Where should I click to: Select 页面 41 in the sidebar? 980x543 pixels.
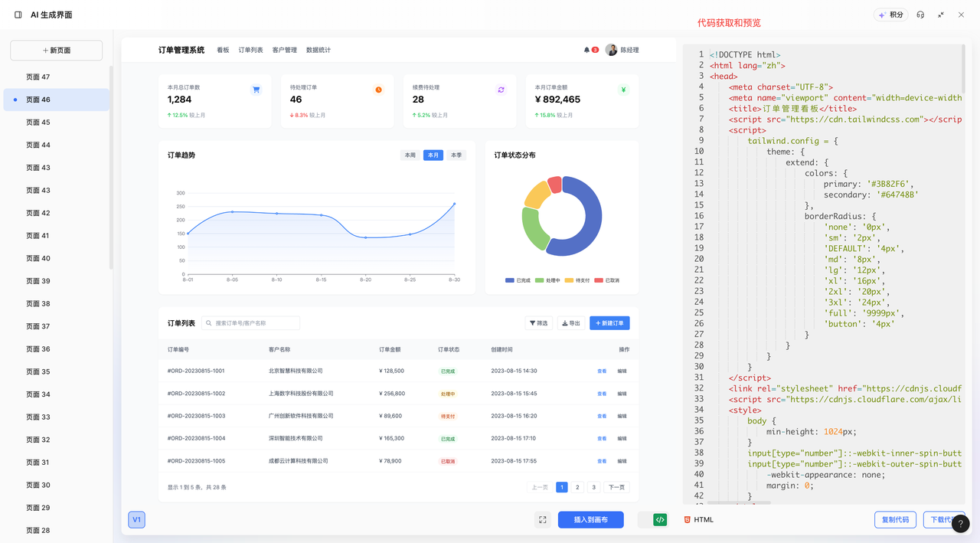pyautogui.click(x=57, y=235)
